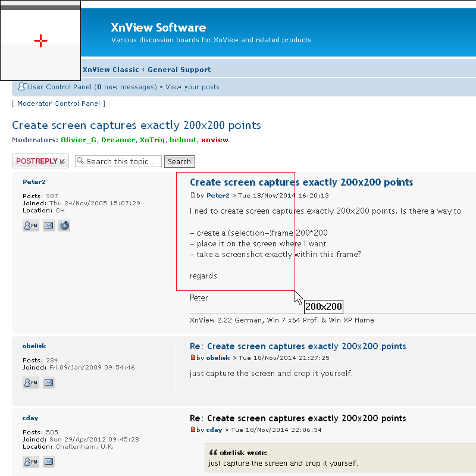Click the post icon beside 'by cday'
The image size is (476, 476).
click(193, 429)
